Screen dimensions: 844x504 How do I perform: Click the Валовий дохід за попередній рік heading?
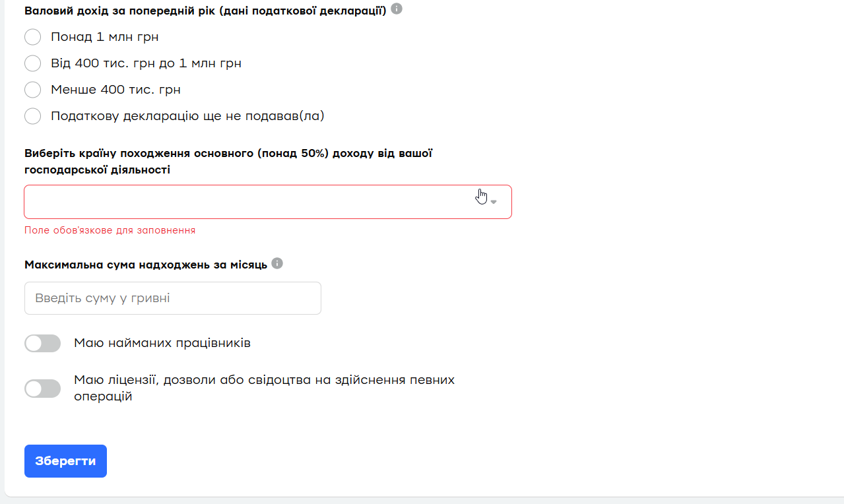coord(205,11)
